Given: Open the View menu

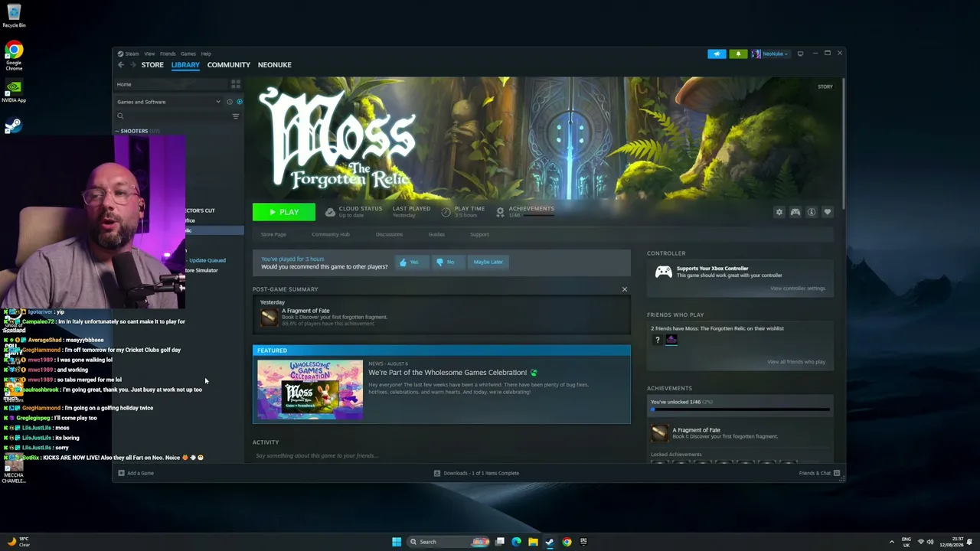Looking at the screenshot, I should click(149, 54).
